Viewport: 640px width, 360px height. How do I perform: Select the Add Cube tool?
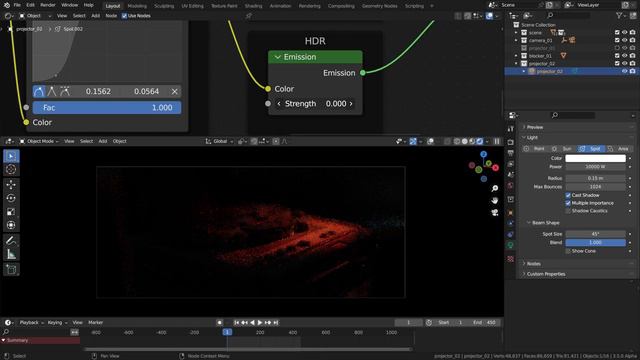(11, 269)
